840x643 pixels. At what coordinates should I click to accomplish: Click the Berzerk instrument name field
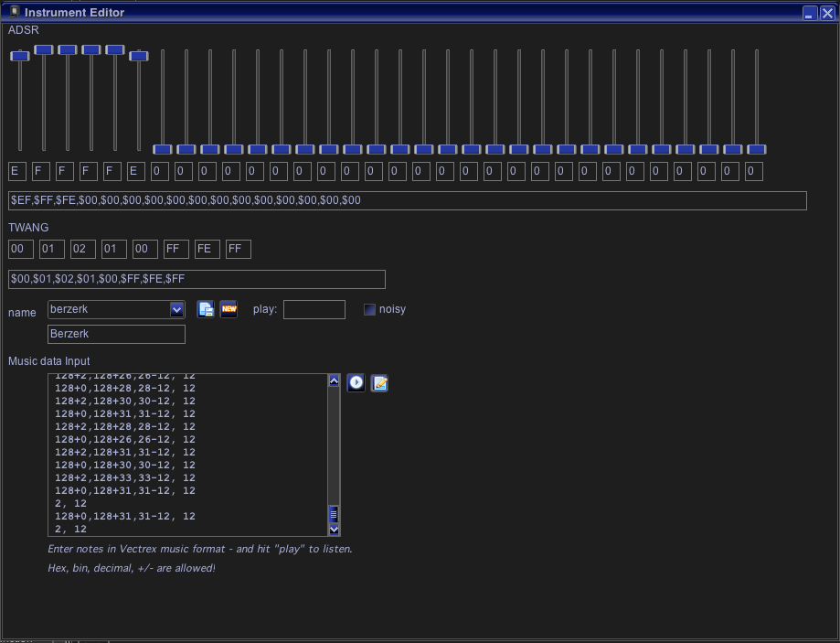116,334
